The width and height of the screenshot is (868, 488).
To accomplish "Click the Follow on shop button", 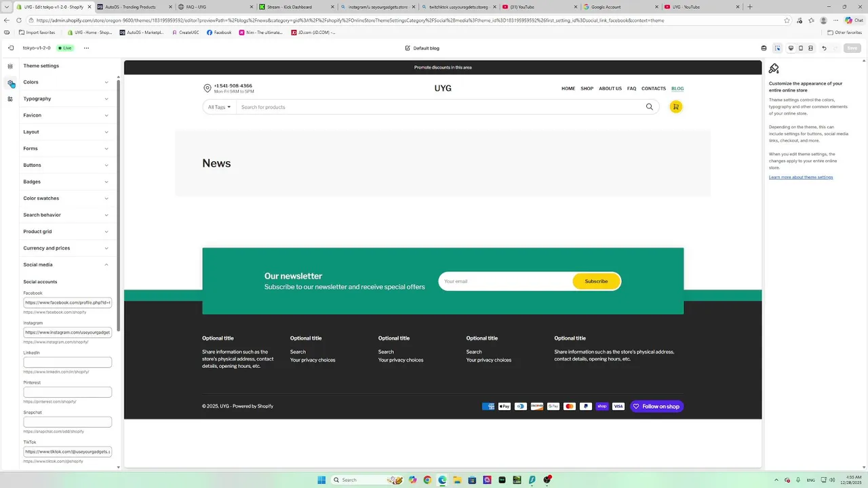I will (656, 407).
